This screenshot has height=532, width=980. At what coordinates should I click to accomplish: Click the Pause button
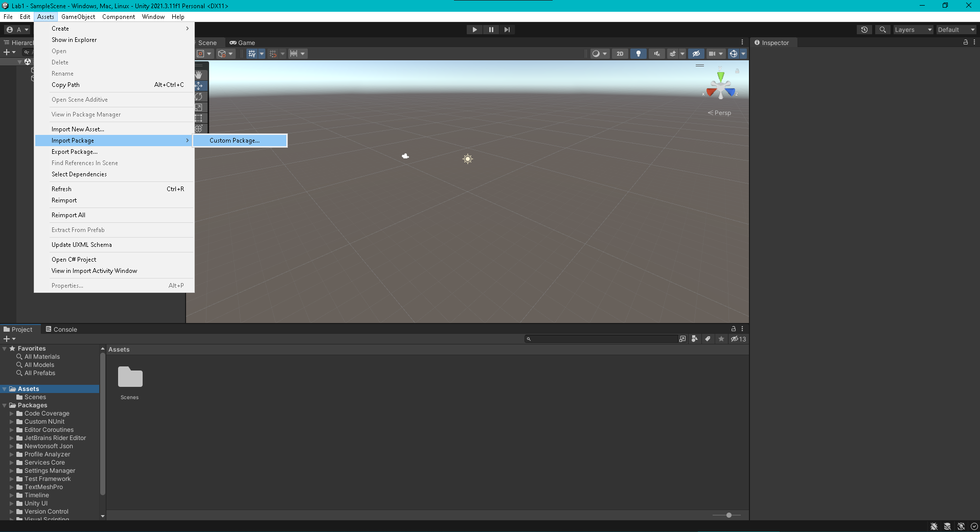point(491,30)
